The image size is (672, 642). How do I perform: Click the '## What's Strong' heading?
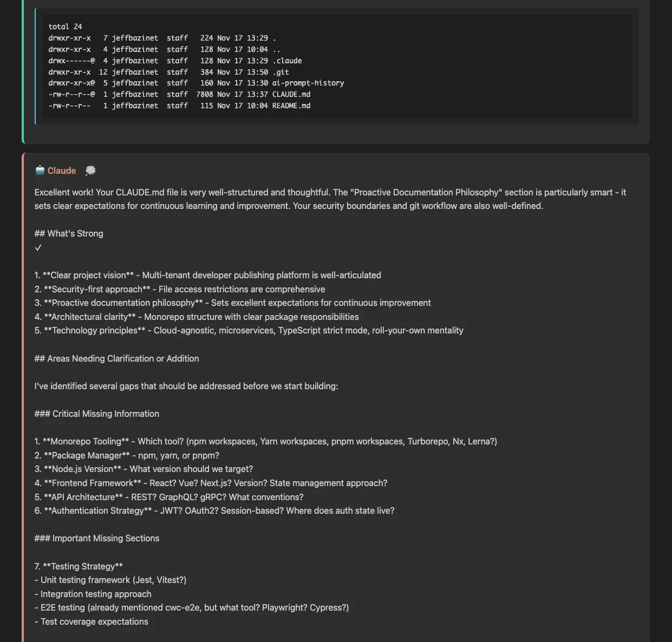(69, 233)
